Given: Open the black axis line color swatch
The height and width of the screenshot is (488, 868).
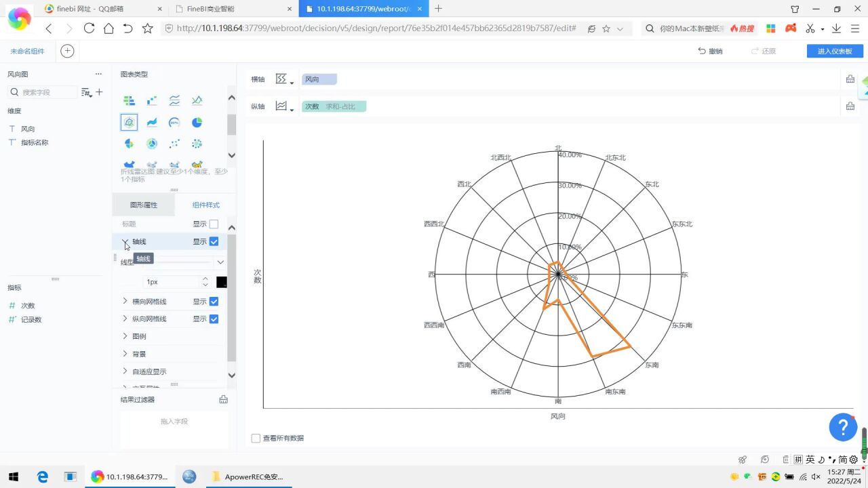Looking at the screenshot, I should point(221,282).
